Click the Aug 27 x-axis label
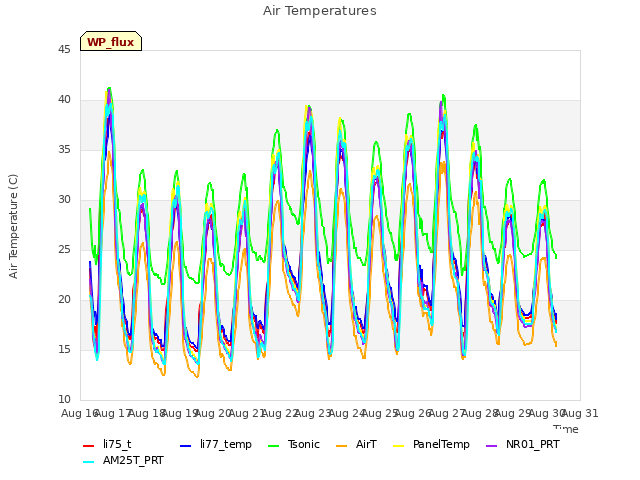Screen dimensions: 640x480 pyautogui.click(x=446, y=413)
